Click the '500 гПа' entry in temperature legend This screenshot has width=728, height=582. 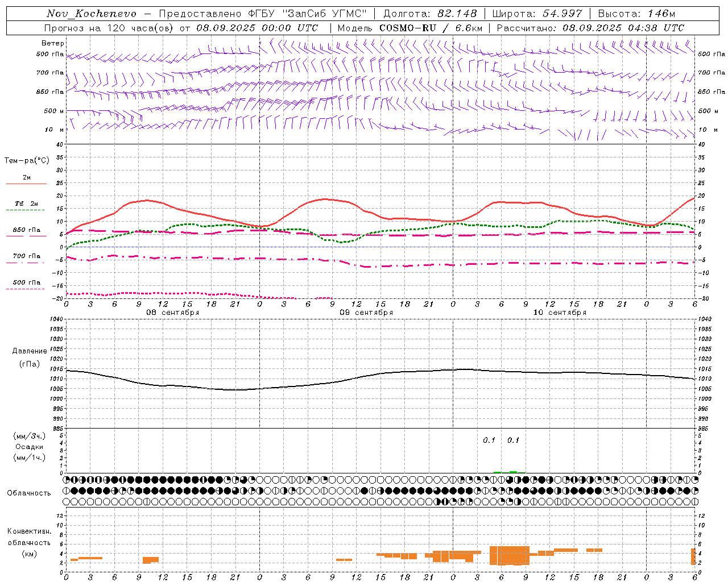27,282
